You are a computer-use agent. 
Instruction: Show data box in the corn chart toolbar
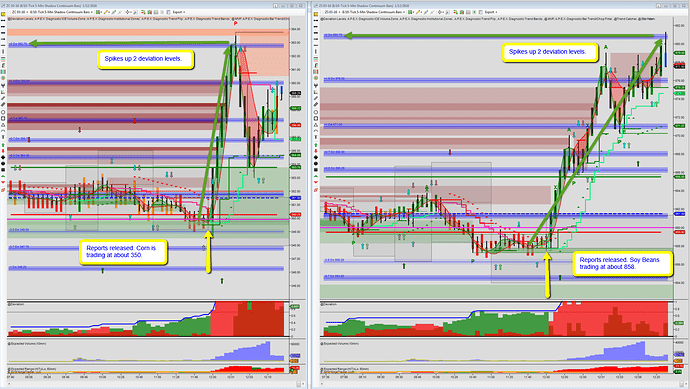(135, 12)
